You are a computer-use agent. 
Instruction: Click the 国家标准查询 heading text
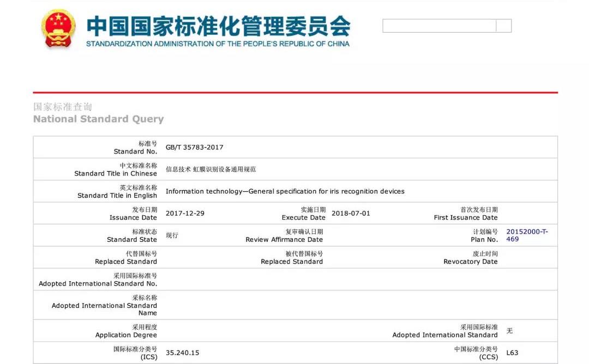click(x=63, y=107)
